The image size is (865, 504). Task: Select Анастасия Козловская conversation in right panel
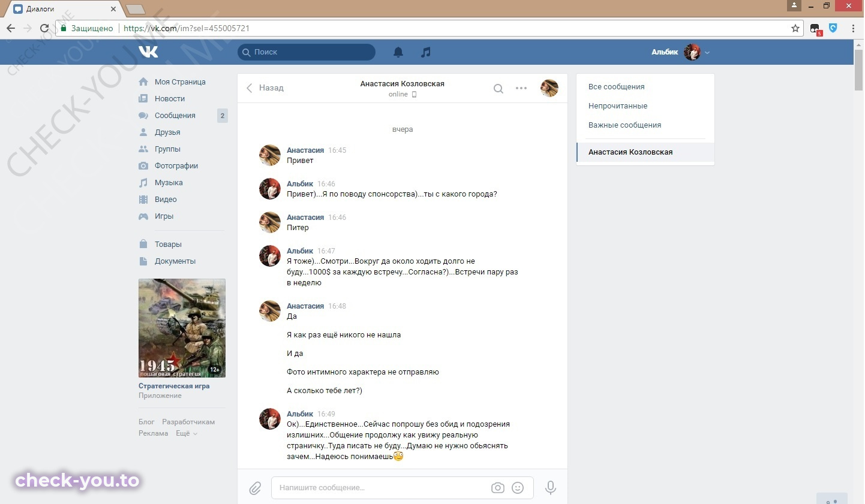pos(645,152)
